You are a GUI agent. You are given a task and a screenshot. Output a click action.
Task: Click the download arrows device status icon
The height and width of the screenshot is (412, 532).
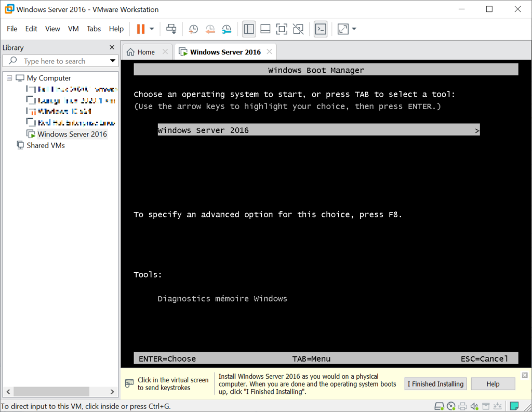pyautogui.click(x=497, y=406)
